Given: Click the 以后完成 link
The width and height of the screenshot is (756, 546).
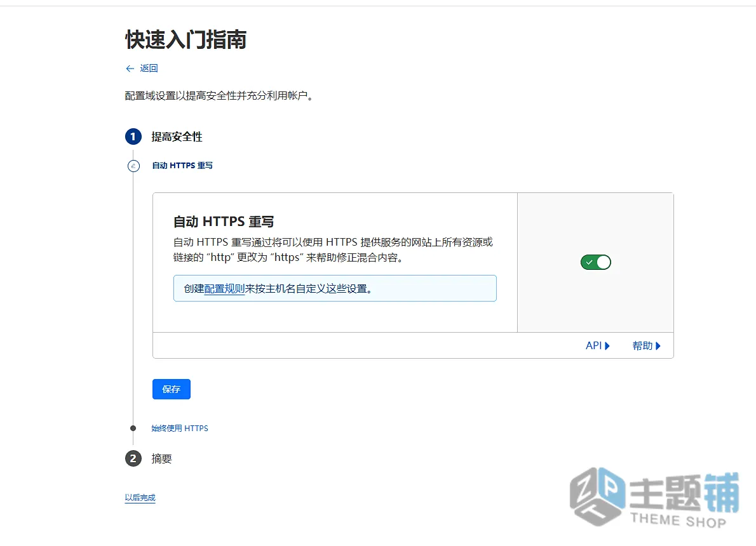Looking at the screenshot, I should 140,497.
